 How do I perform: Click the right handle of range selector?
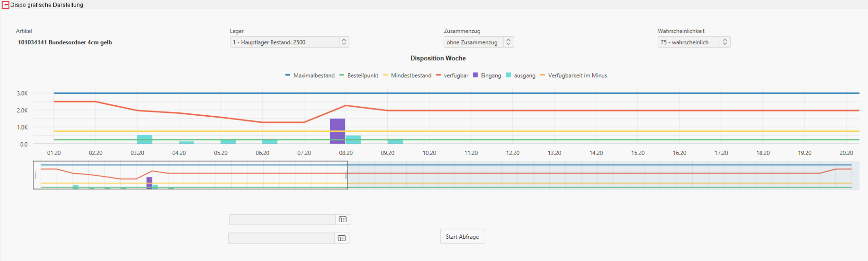pyautogui.click(x=346, y=175)
